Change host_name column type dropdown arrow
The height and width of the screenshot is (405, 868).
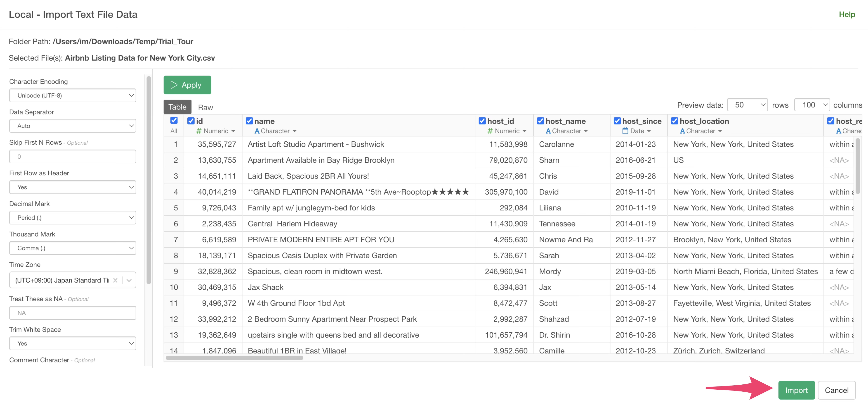coord(586,131)
